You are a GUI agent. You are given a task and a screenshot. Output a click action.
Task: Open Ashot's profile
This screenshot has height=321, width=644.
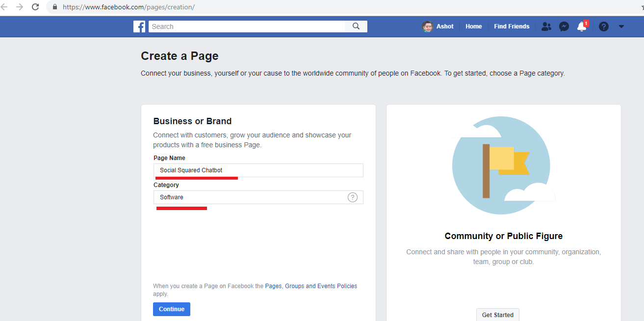[438, 27]
